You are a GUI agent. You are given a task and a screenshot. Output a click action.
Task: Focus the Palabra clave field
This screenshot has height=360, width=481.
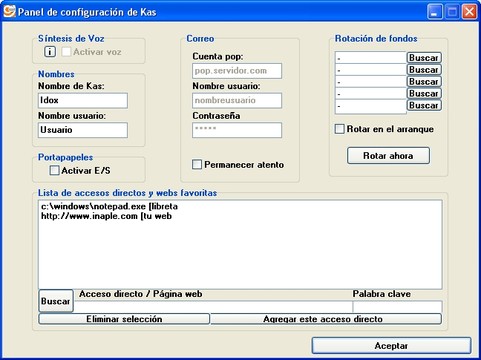[x=398, y=307]
